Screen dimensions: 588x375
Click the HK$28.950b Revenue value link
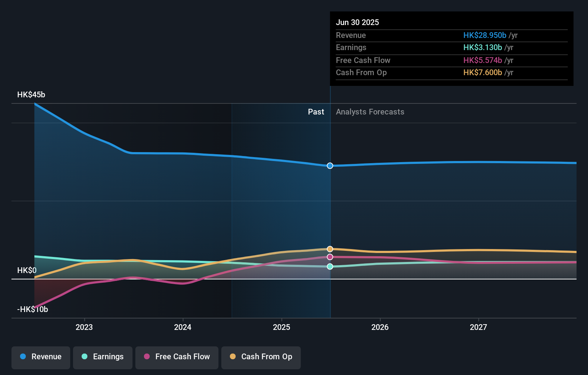[x=485, y=35]
